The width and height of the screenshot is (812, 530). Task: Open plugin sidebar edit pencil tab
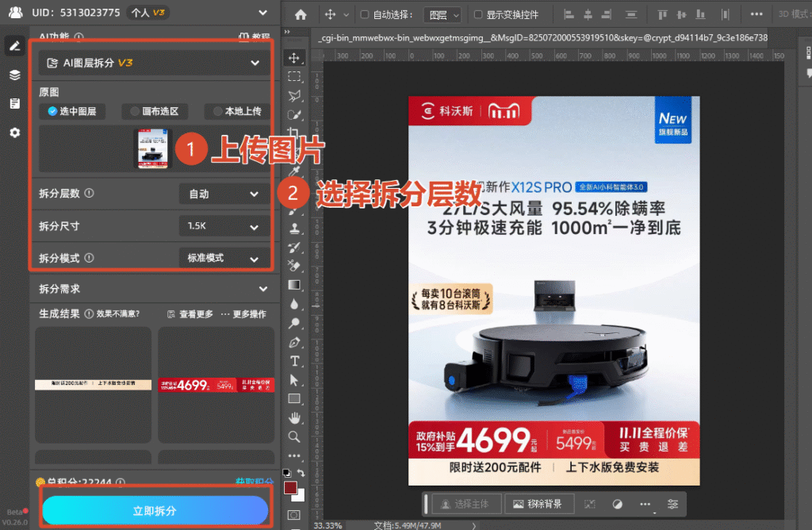coord(15,46)
